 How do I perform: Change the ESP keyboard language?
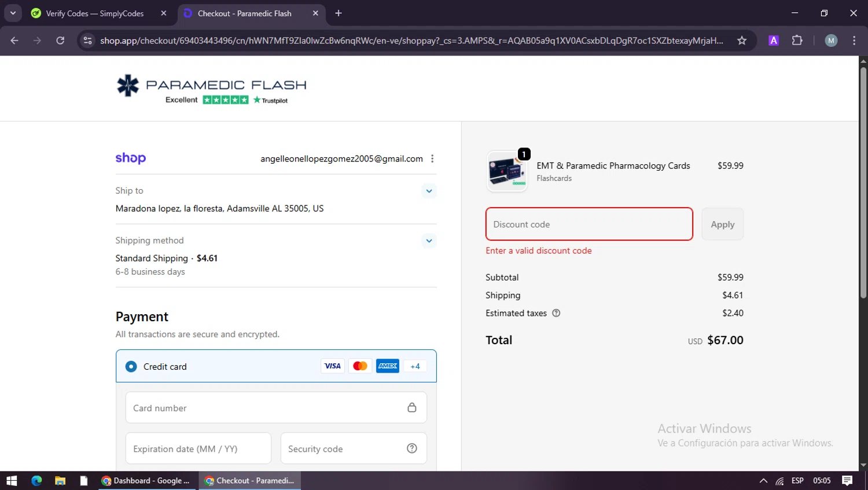797,481
